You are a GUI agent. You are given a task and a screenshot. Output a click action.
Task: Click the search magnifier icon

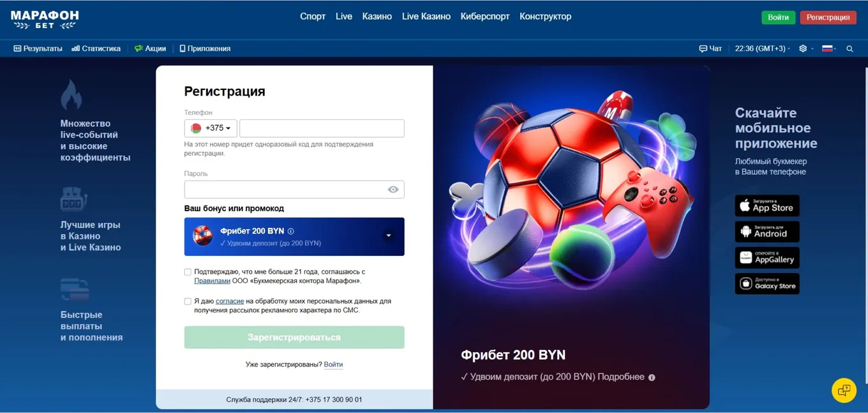849,49
